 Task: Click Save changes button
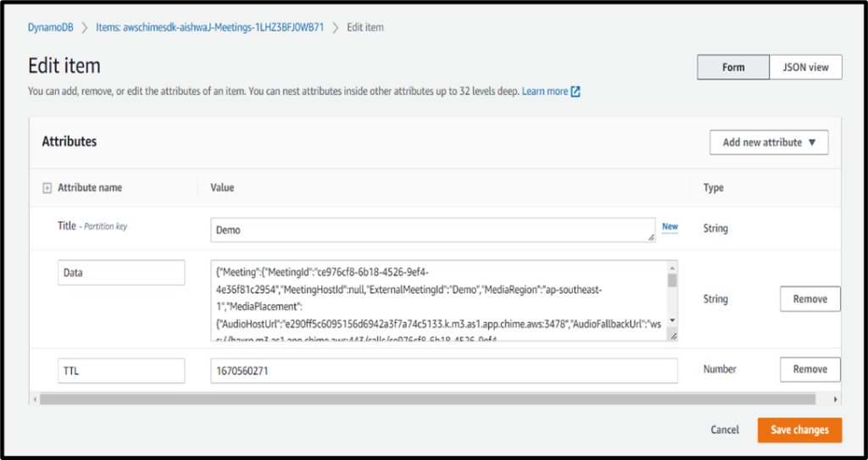coord(798,430)
